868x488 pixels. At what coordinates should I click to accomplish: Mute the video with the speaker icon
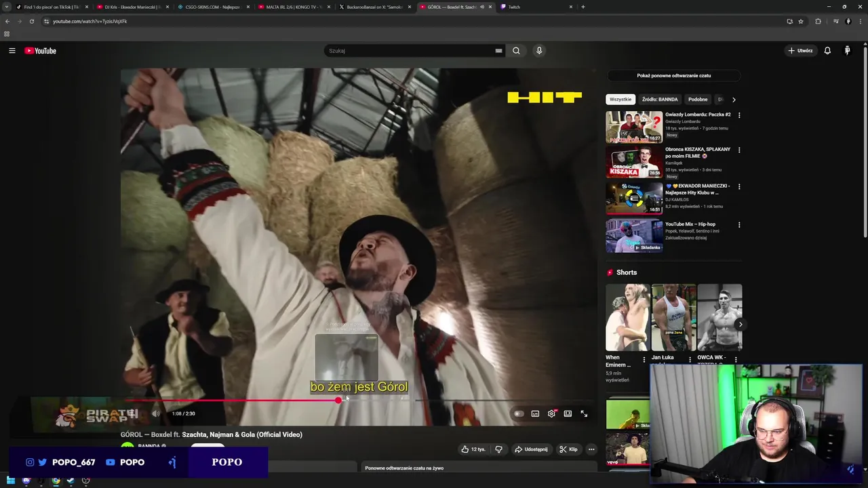[x=156, y=413]
